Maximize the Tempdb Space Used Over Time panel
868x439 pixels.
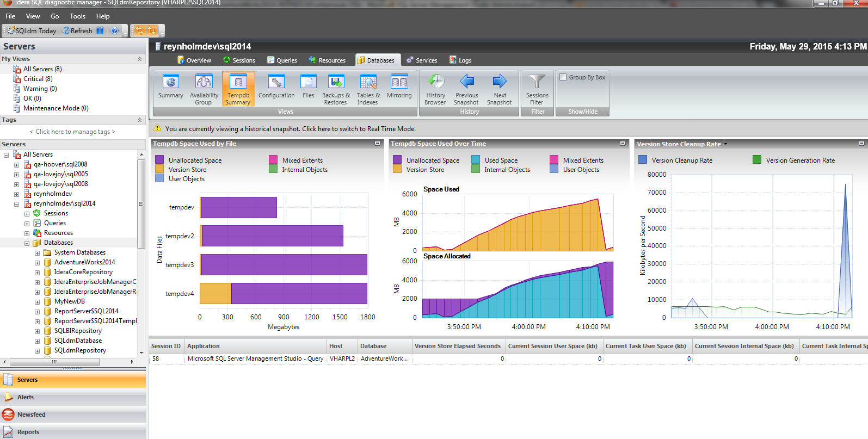point(623,144)
